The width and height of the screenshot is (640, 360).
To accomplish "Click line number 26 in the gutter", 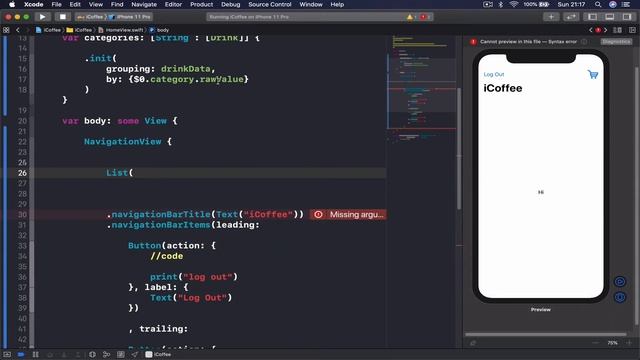I will 22,173.
